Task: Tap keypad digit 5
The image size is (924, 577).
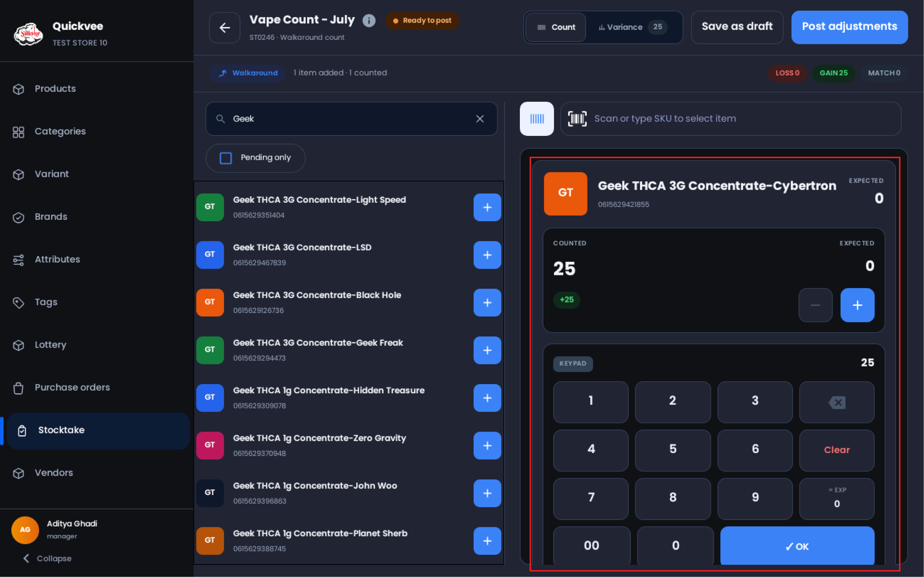Action: (x=672, y=451)
